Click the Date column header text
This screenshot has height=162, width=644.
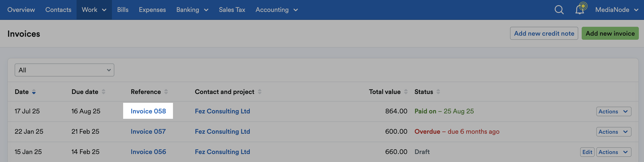coord(22,92)
